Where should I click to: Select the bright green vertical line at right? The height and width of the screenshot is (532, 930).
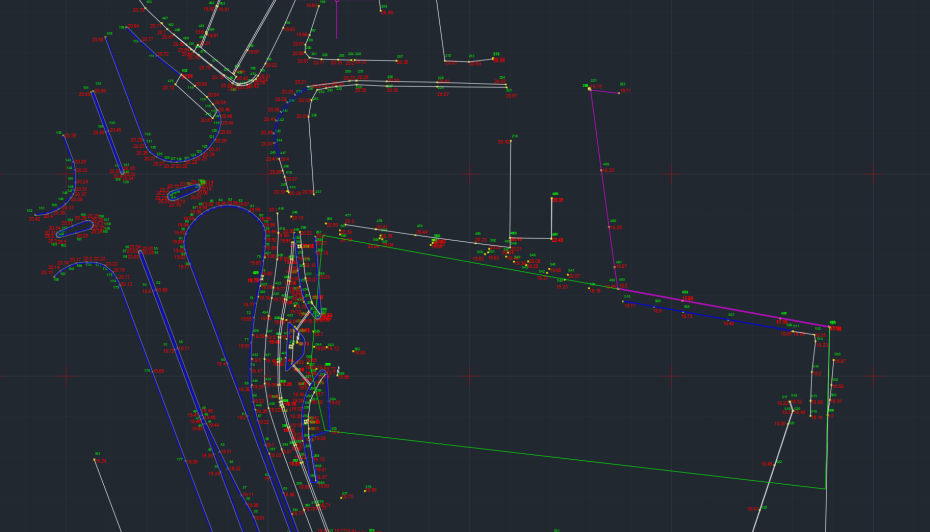click(x=828, y=407)
